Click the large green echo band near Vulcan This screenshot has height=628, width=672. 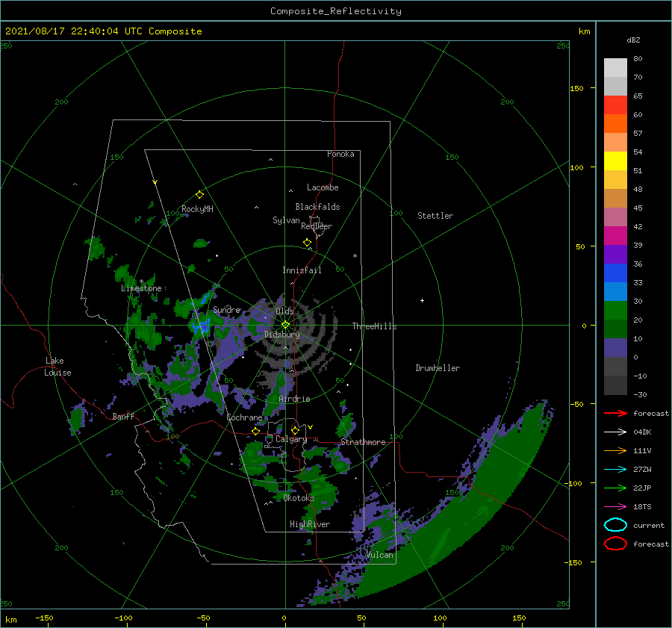tap(454, 514)
